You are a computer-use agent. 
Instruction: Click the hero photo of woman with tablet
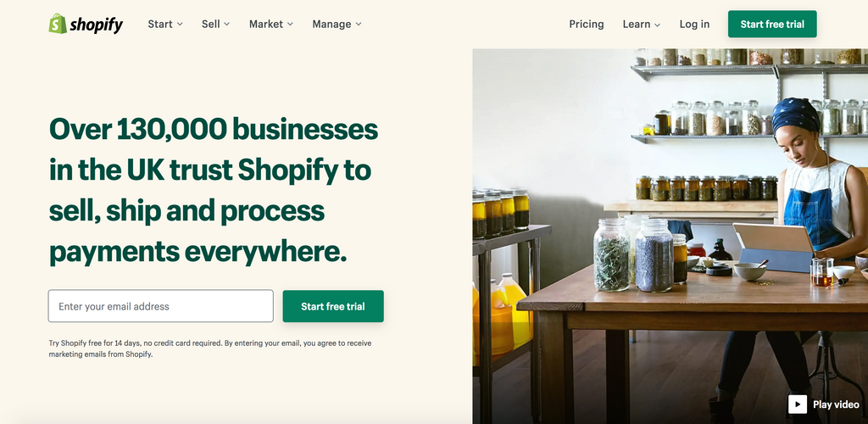tap(670, 237)
